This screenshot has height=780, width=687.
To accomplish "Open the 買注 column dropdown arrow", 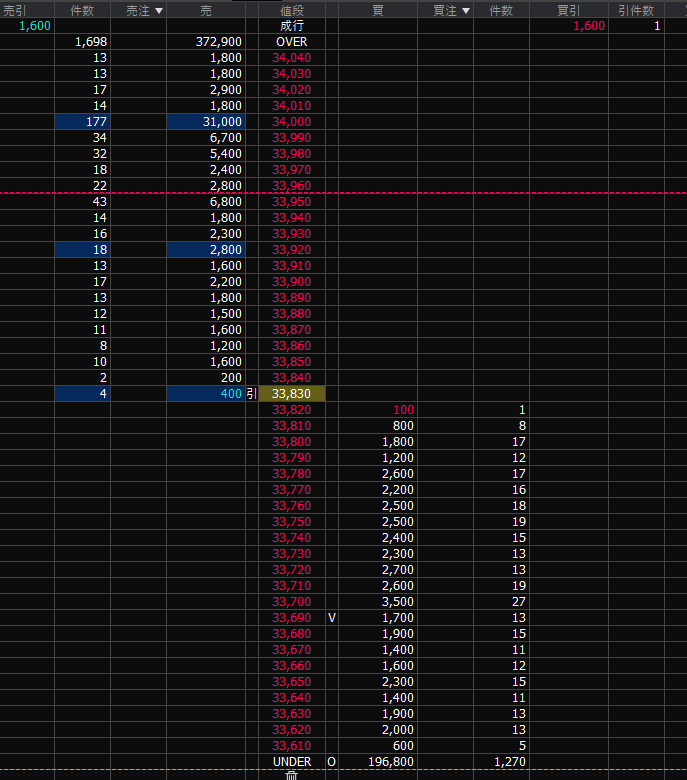I will click(465, 10).
